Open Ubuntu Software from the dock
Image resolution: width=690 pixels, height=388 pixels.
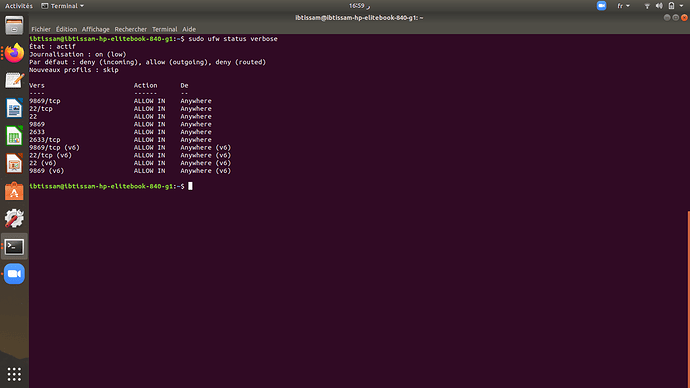(x=14, y=191)
